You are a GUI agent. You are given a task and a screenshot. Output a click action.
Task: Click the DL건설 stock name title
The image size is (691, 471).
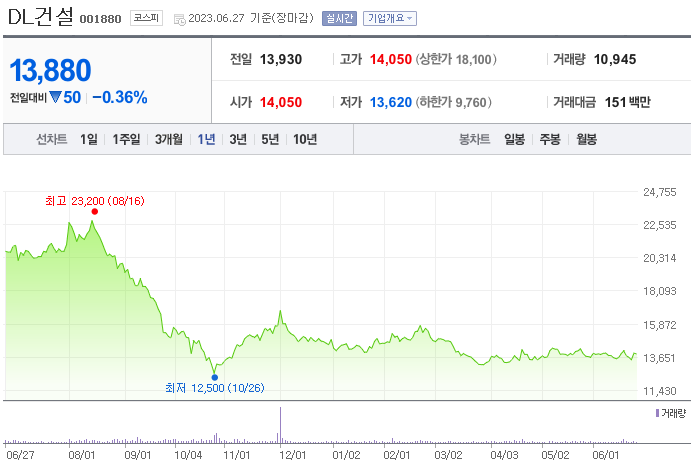pyautogui.click(x=41, y=17)
